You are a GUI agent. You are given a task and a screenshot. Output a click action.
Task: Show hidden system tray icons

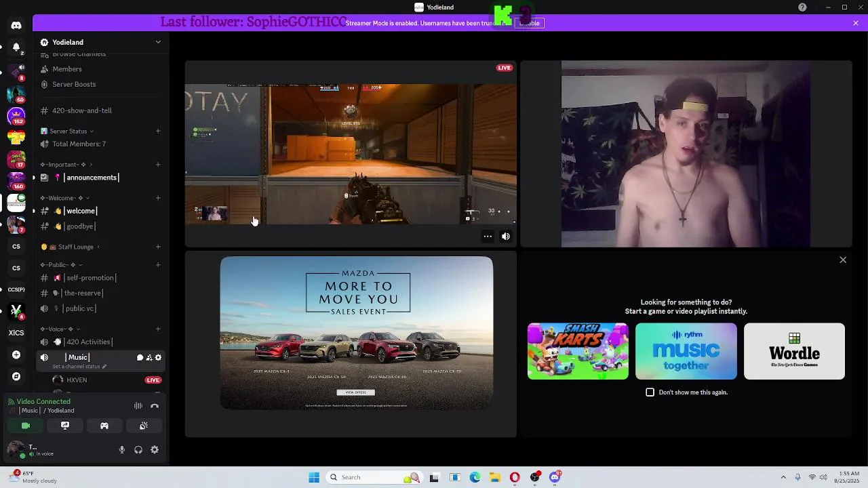click(x=783, y=477)
